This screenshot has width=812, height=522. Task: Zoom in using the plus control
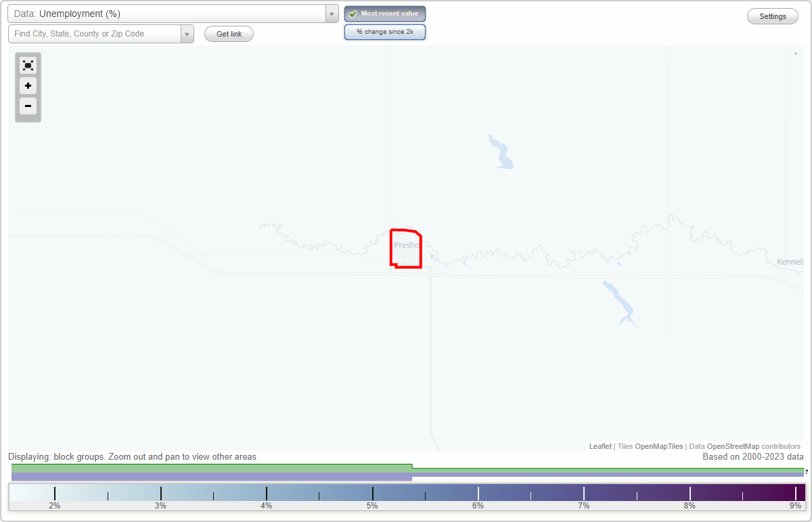(x=28, y=86)
